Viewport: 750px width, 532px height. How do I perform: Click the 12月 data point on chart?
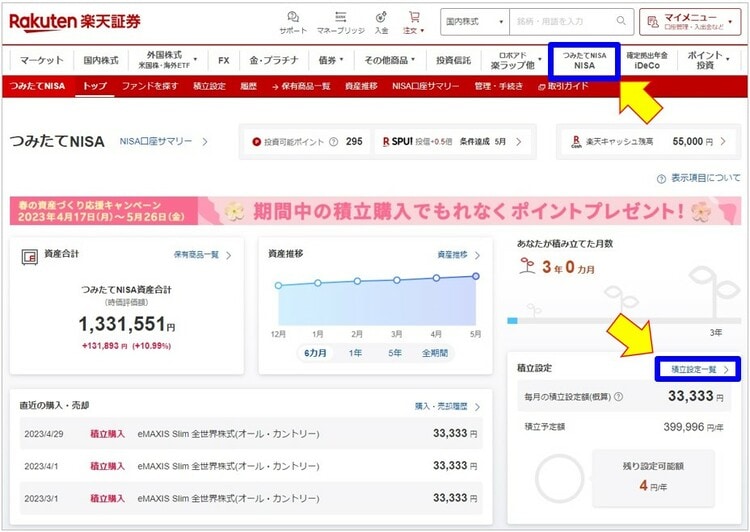tap(278, 285)
